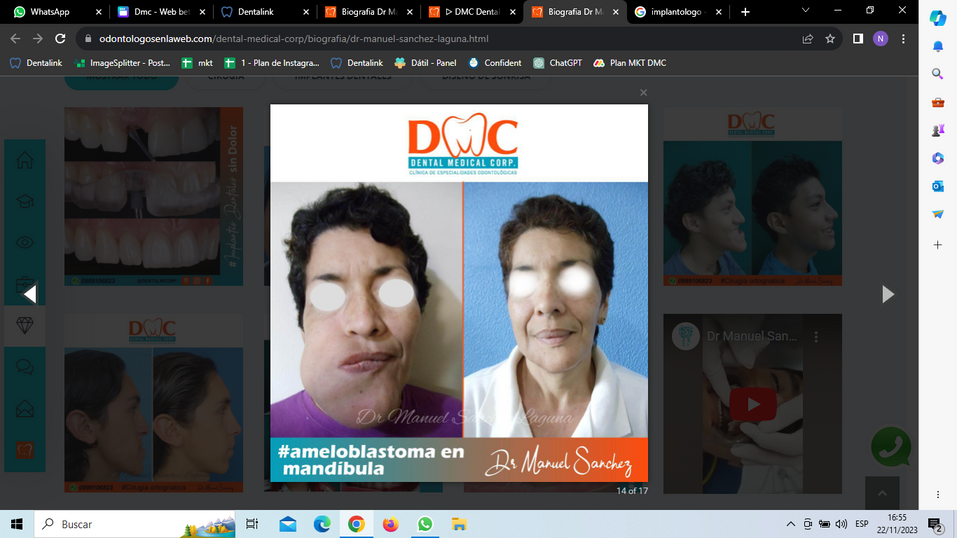
Task: Open the ChatGPT bookmark
Action: pyautogui.click(x=557, y=63)
